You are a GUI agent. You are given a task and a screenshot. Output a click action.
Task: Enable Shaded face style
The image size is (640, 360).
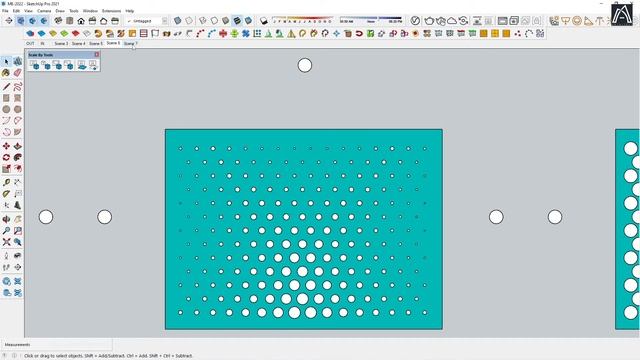[226, 20]
